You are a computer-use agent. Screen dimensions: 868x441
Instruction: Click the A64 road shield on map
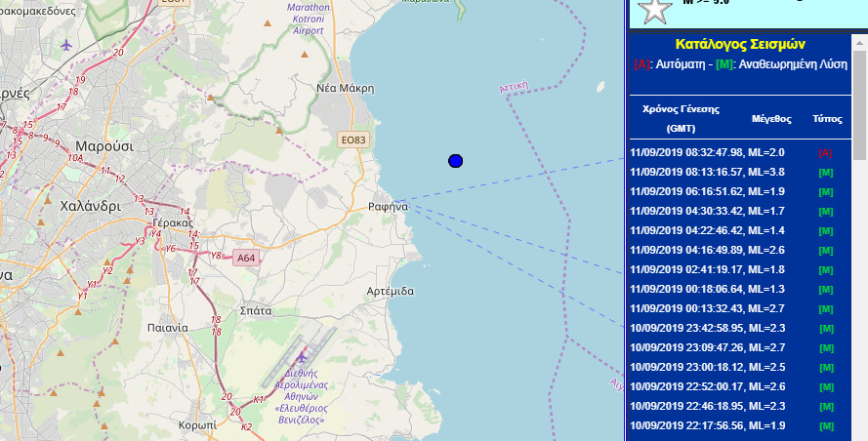tap(245, 258)
